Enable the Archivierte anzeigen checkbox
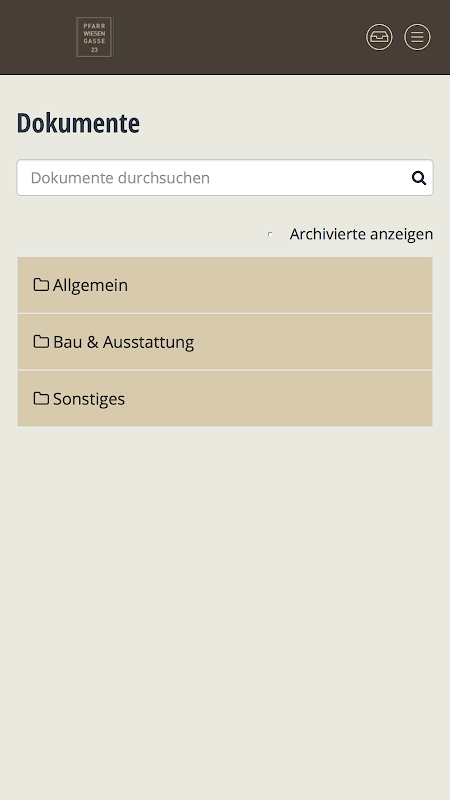This screenshot has height=800, width=450. (x=270, y=234)
